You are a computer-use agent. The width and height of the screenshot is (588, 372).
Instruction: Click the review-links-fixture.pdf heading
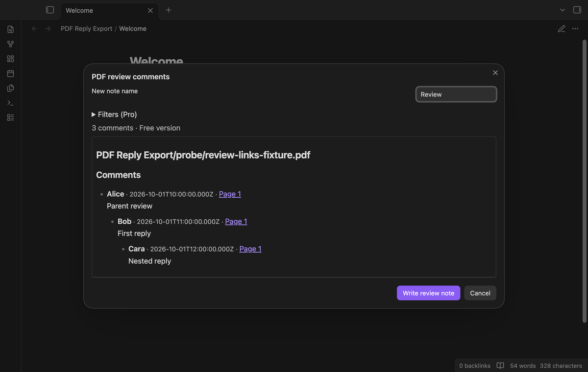pyautogui.click(x=203, y=155)
